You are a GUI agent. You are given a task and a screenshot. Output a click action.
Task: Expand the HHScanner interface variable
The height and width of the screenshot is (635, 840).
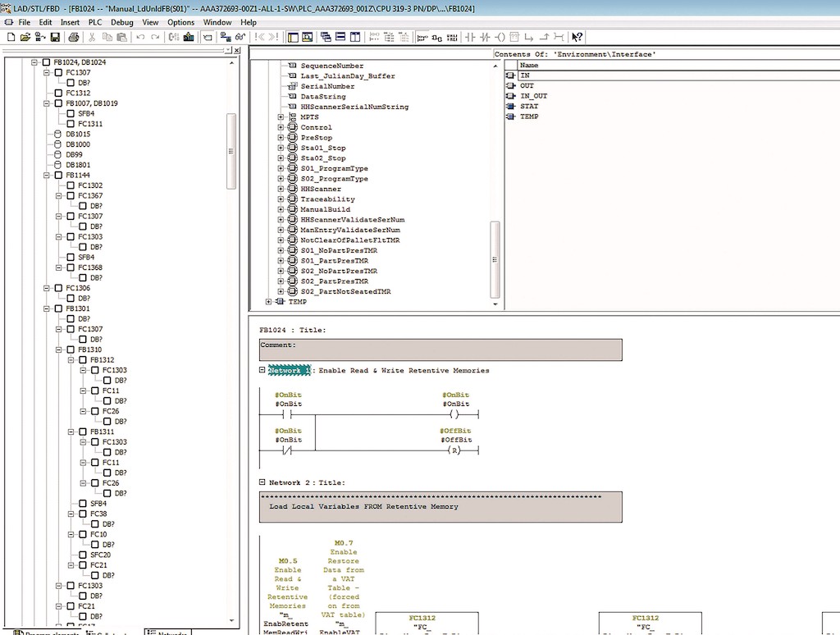[x=281, y=190]
